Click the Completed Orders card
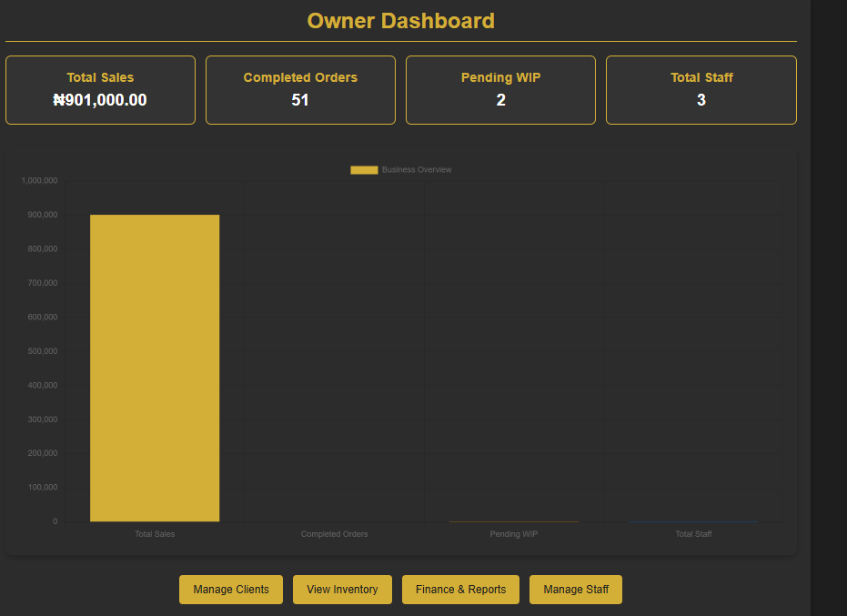The image size is (847, 616). click(300, 89)
